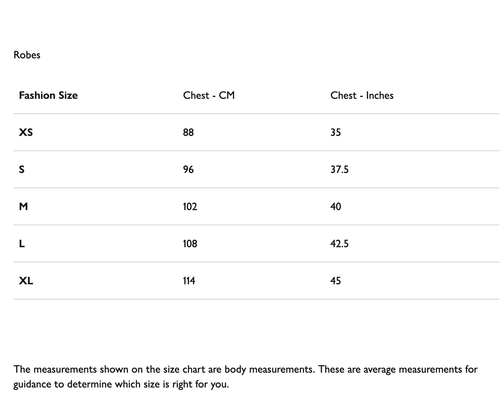Click the 114 cm chest value
Image resolution: width=500 pixels, height=400 pixels.
coord(189,281)
